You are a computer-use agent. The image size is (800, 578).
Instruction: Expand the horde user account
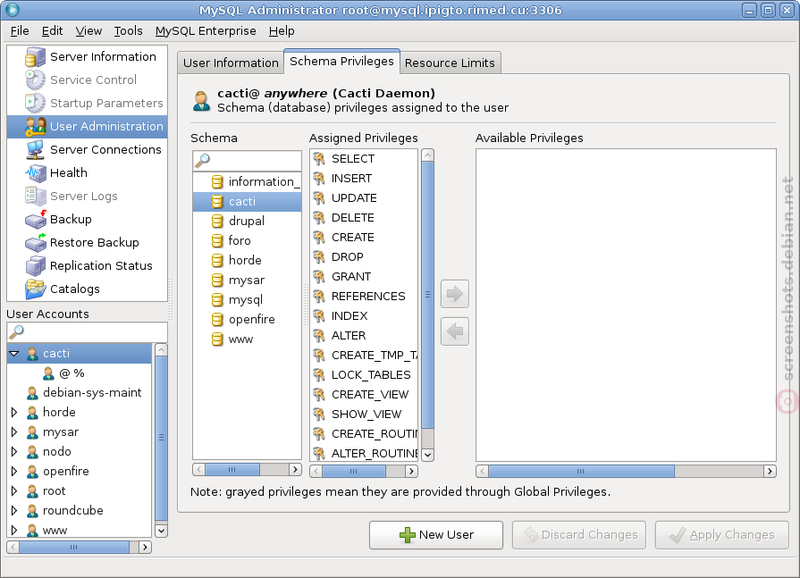[14, 412]
